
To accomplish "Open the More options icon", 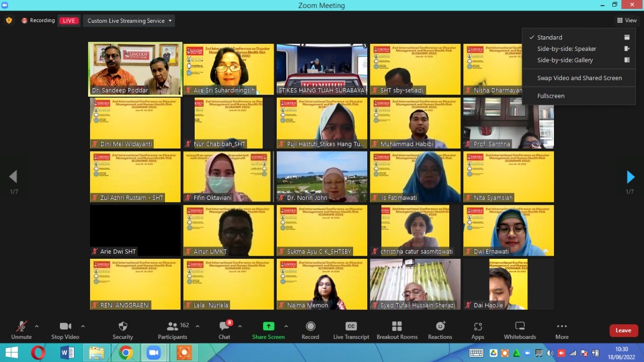I will [x=562, y=326].
